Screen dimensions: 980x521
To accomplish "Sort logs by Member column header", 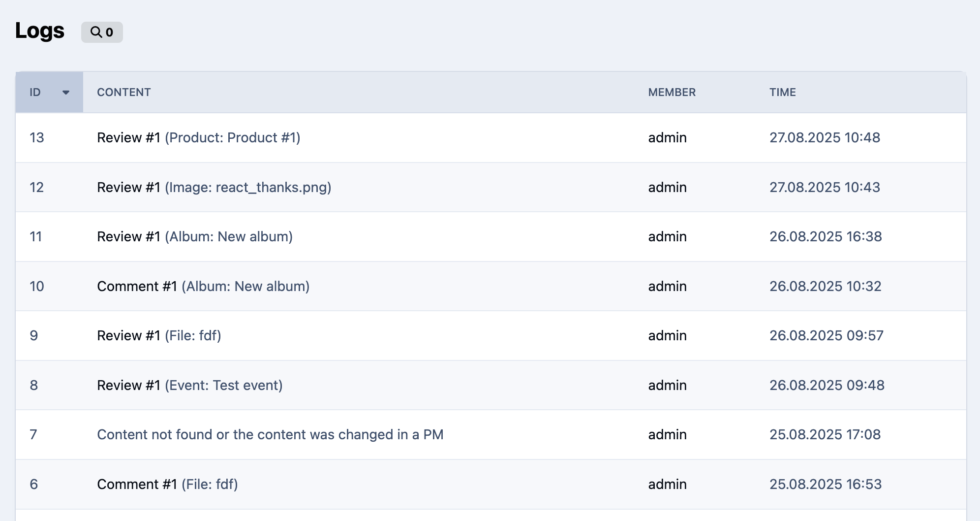I will [x=672, y=93].
